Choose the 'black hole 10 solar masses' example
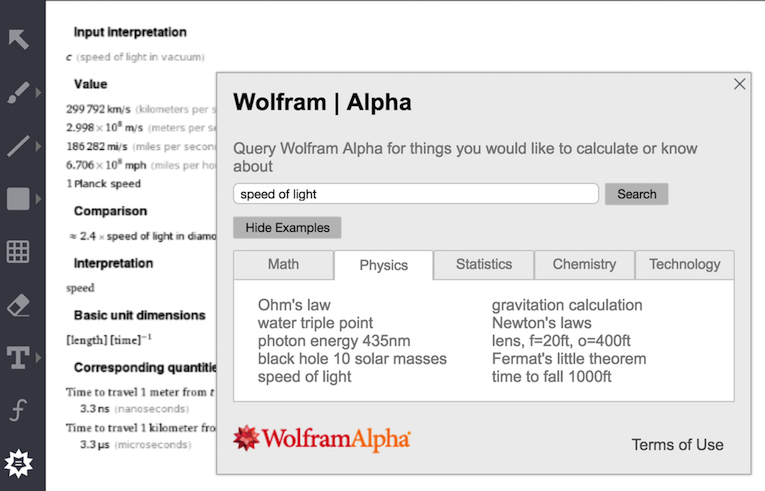 point(352,359)
